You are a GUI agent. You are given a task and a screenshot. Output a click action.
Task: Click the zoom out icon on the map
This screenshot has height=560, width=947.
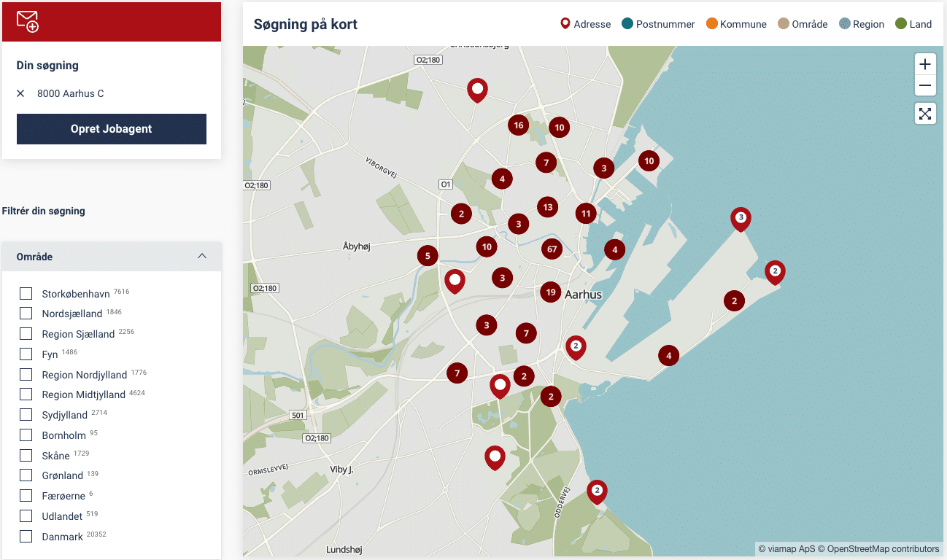[924, 85]
